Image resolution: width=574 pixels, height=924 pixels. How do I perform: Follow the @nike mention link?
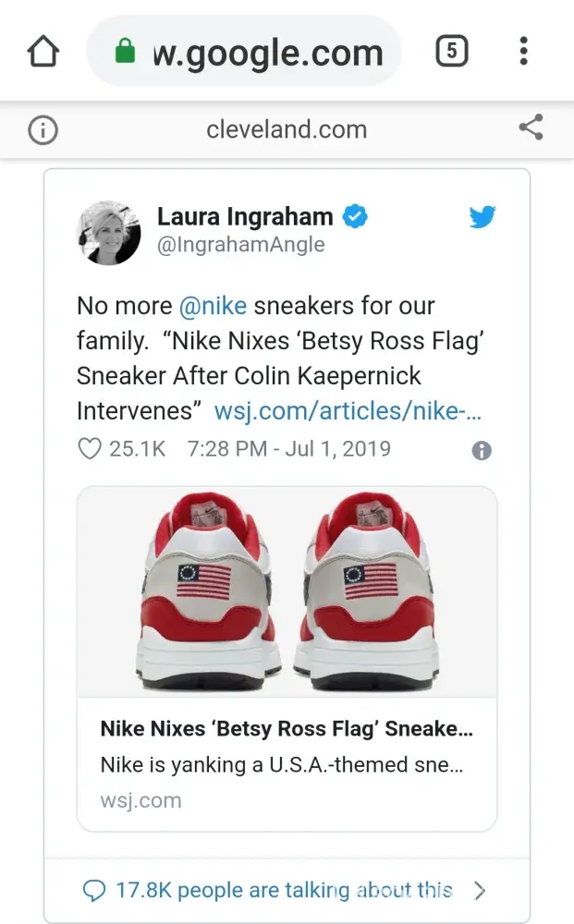coord(214,306)
